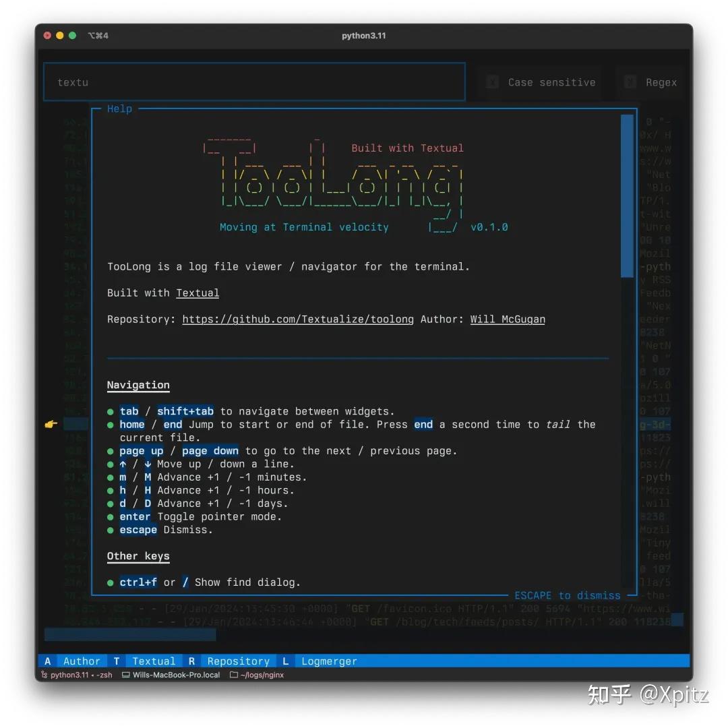
Task: Focus the find input containing "textu"
Action: click(x=254, y=82)
